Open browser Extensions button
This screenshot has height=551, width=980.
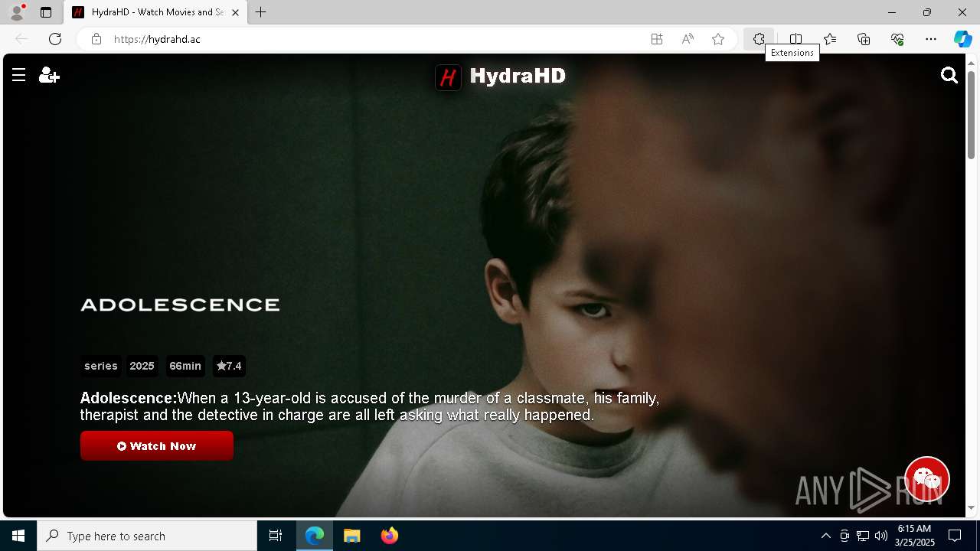(x=759, y=39)
